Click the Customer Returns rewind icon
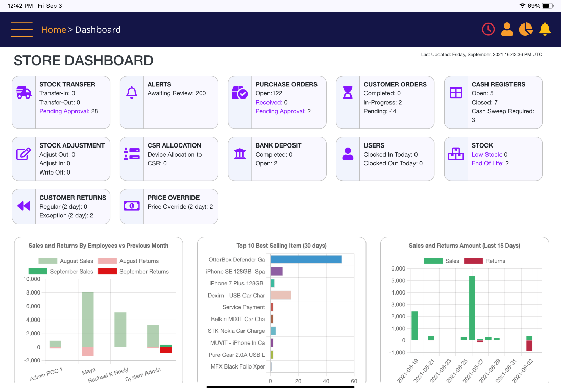Screen dimensions: 561x392 (23, 206)
